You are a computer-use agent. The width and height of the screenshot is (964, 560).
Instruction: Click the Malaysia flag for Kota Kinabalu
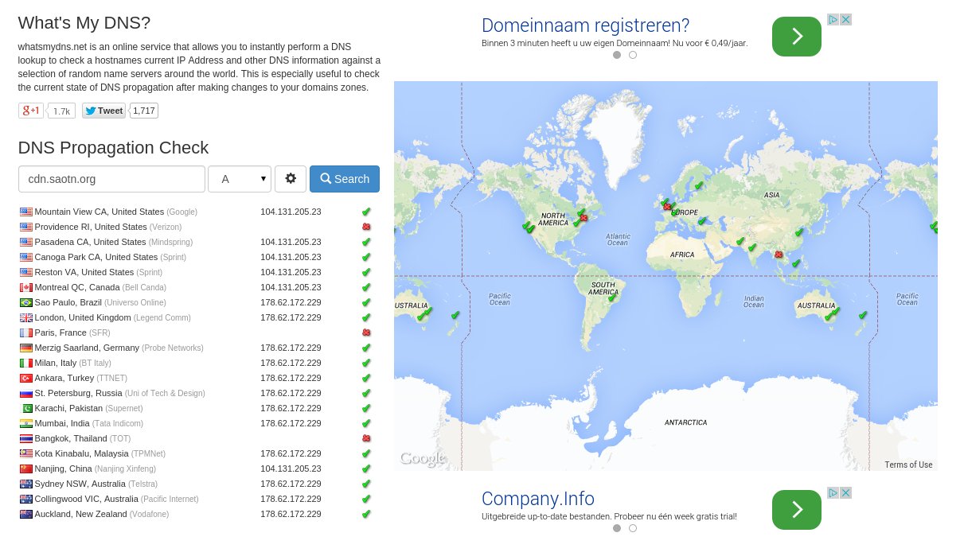26,453
